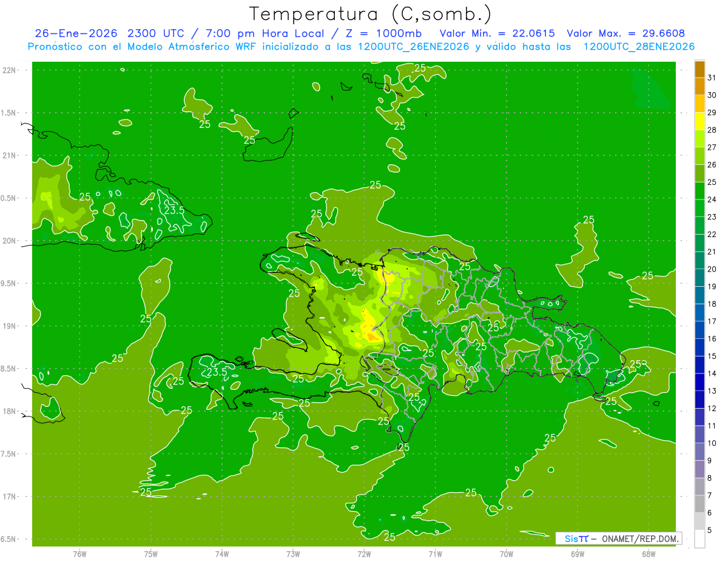Click the "68W" longitude axis label
Image resolution: width=728 pixels, height=562 pixels.
(649, 554)
